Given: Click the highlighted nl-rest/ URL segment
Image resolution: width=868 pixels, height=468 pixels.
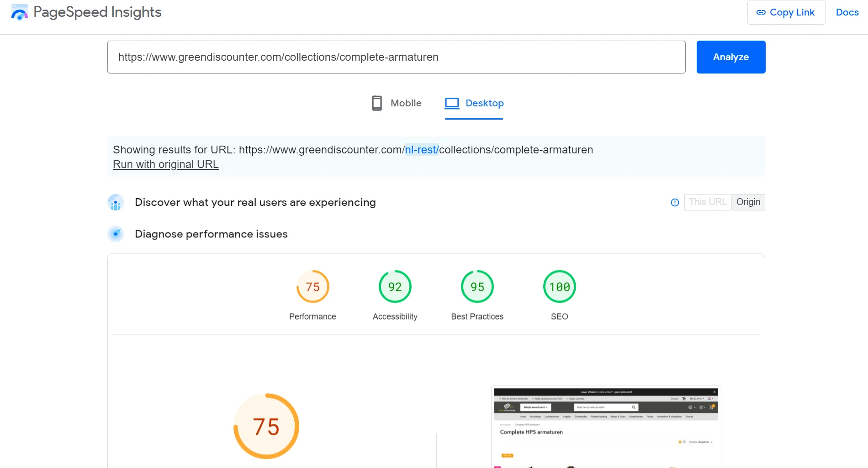Looking at the screenshot, I should tap(422, 150).
